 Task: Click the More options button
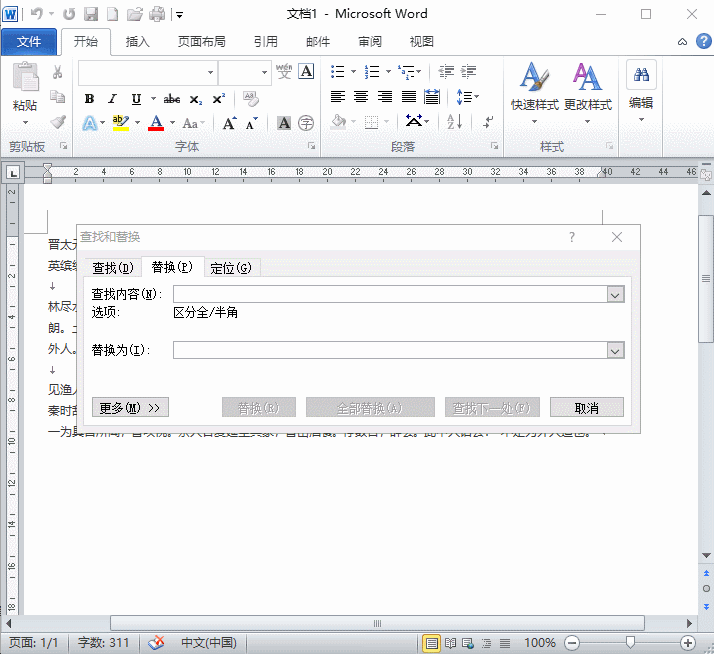130,408
